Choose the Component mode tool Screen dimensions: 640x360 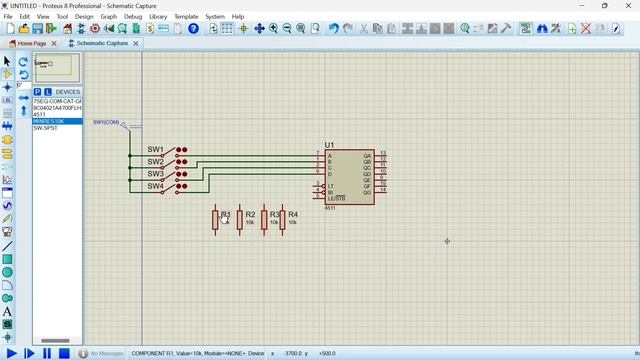click(7, 74)
